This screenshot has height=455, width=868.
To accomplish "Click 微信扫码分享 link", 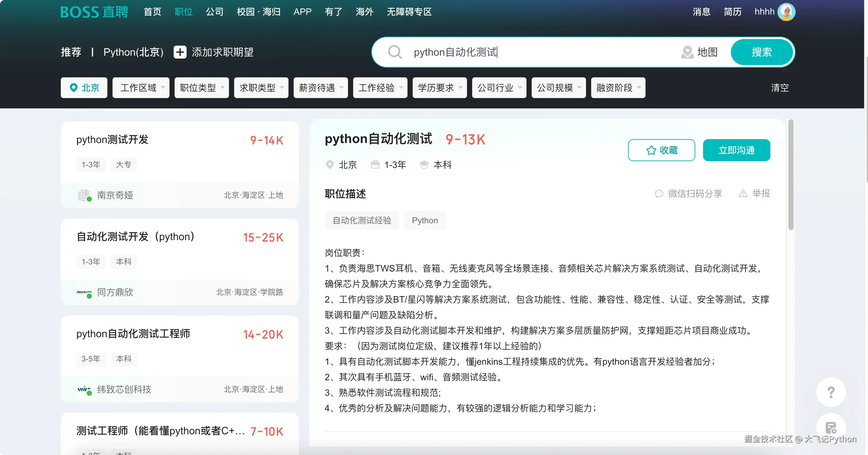I will pos(695,194).
